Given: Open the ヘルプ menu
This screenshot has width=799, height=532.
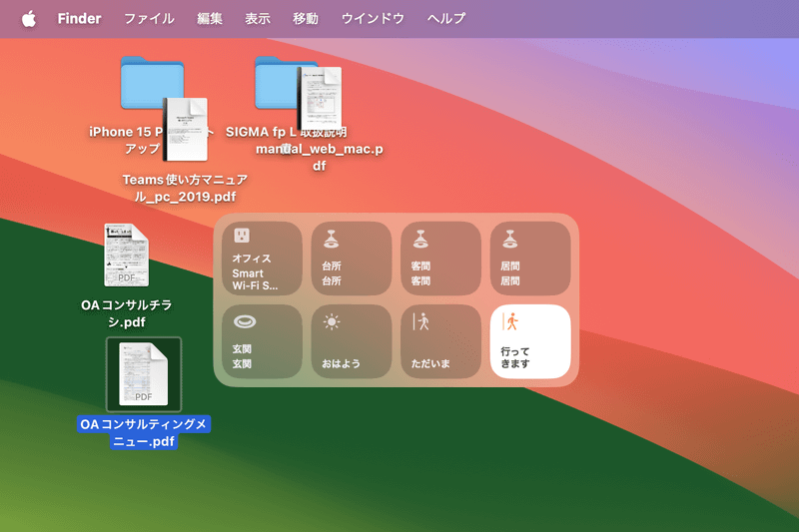Looking at the screenshot, I should click(446, 19).
